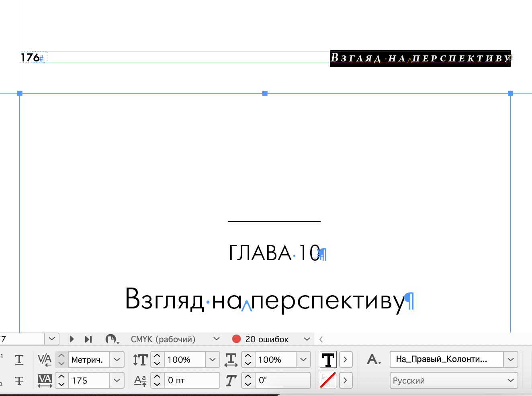Screen dimensions: 532x396
Task: Click the ГЛАВА 10 chapter heading
Action: (274, 253)
